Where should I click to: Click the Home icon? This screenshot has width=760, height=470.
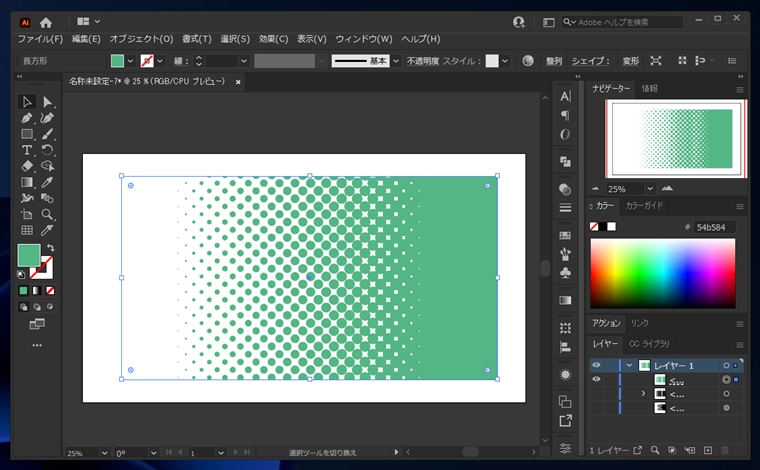pyautogui.click(x=46, y=22)
